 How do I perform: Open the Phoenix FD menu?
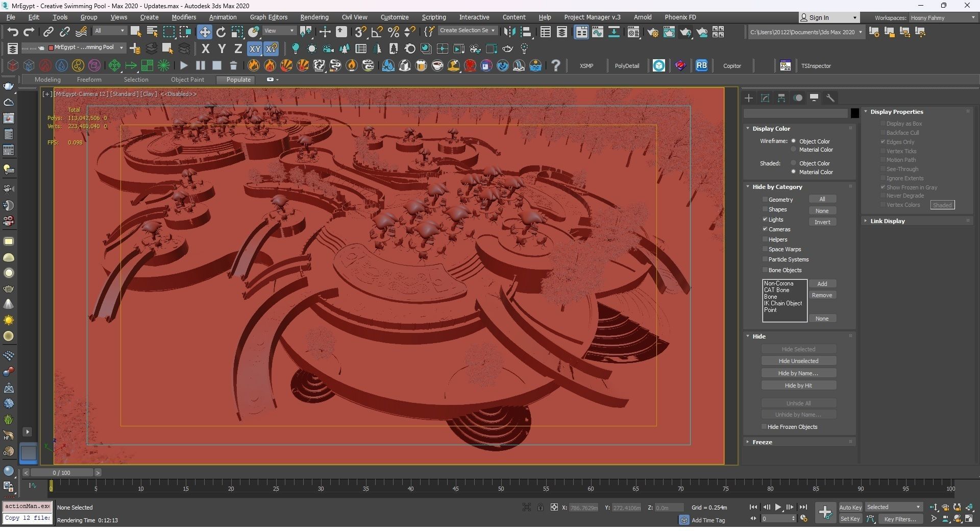(x=680, y=17)
